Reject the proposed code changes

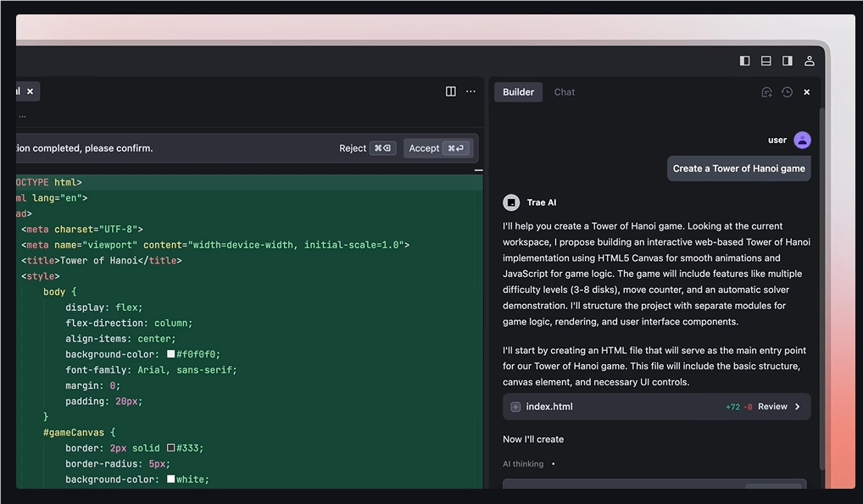pos(367,148)
